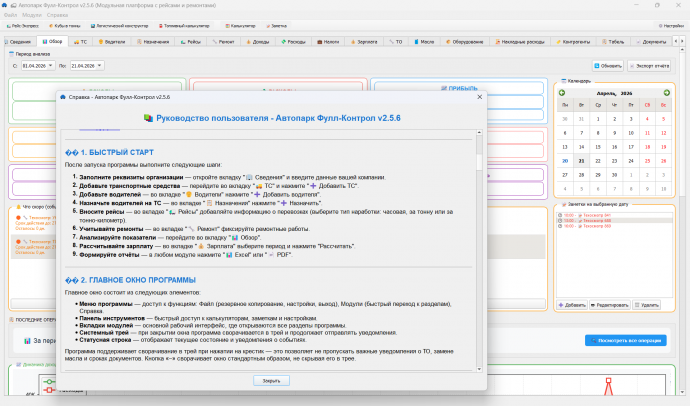Open the Логистический конструктор tool
The image size is (690, 406).
pos(119,26)
